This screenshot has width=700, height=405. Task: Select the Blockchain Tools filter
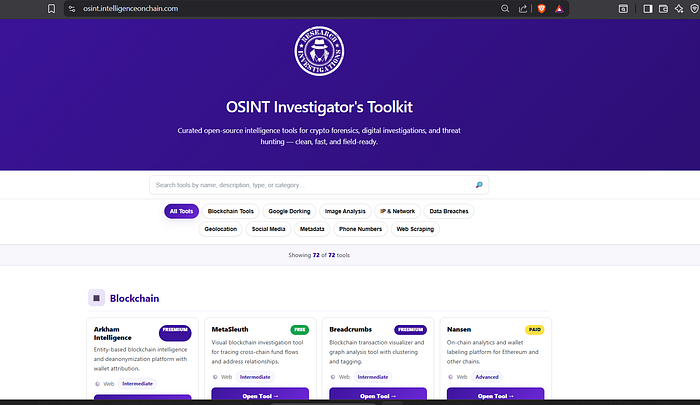(x=230, y=211)
